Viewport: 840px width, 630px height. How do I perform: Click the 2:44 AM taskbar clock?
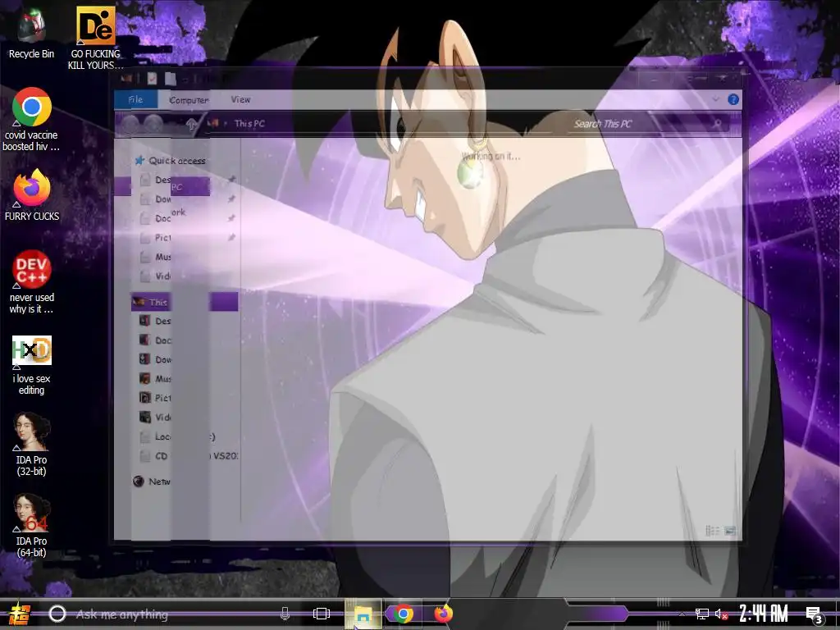(764, 614)
